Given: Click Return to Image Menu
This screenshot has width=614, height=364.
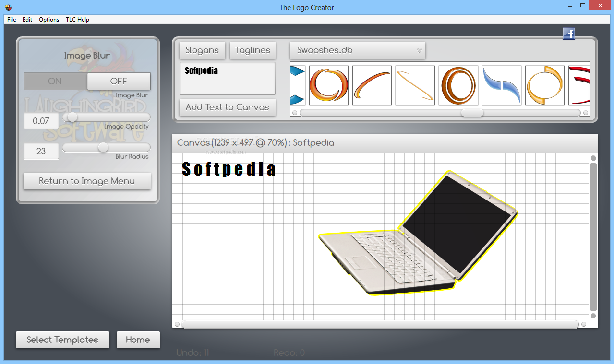Looking at the screenshot, I should [87, 181].
